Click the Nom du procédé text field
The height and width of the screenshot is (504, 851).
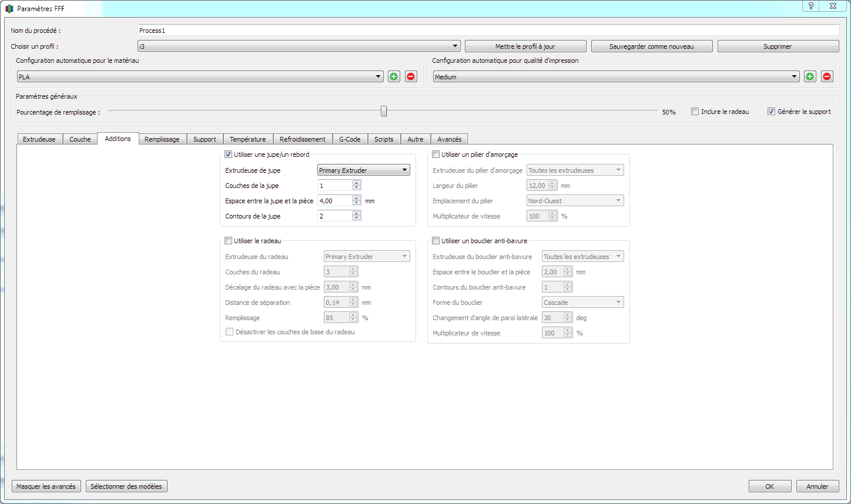[488, 31]
